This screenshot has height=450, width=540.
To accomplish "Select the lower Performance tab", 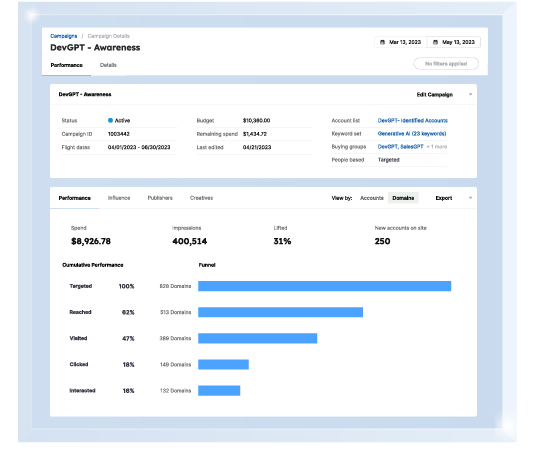I will (74, 198).
